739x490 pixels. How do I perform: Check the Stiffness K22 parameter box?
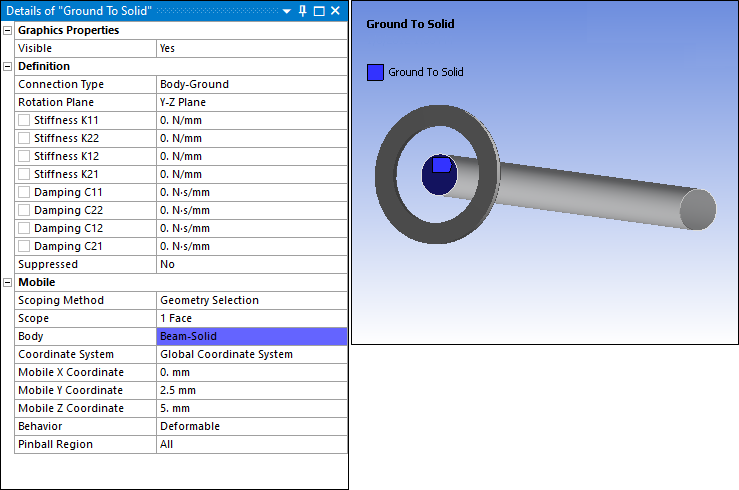coord(24,139)
